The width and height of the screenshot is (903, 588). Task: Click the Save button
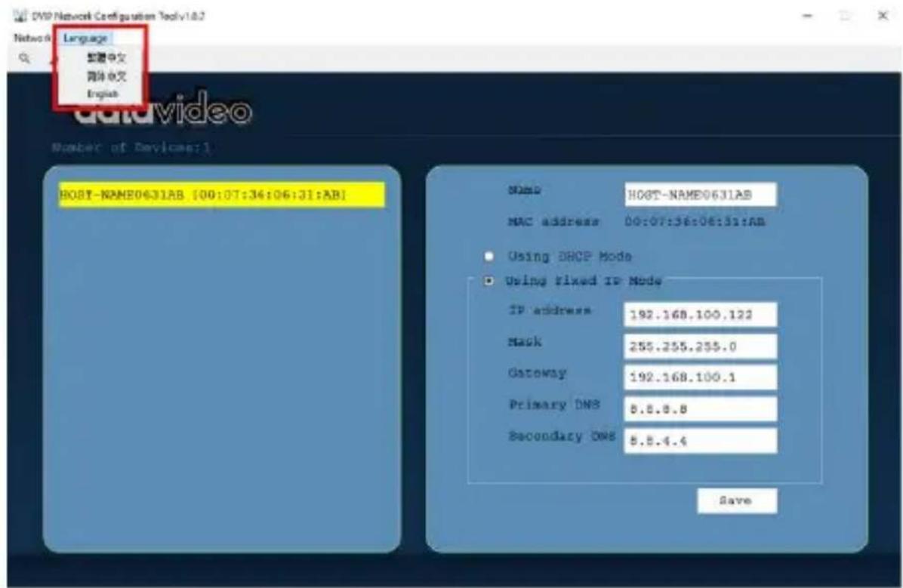737,500
